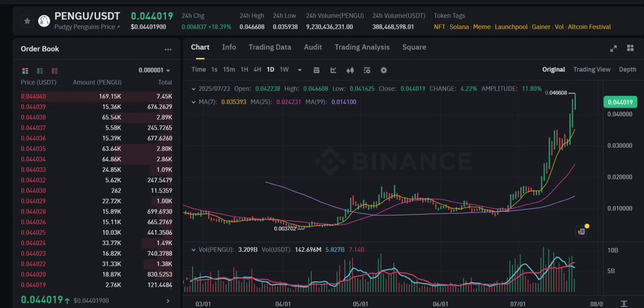
Task: Click the 0.003702 low price marker on the chart
Action: tap(285, 229)
